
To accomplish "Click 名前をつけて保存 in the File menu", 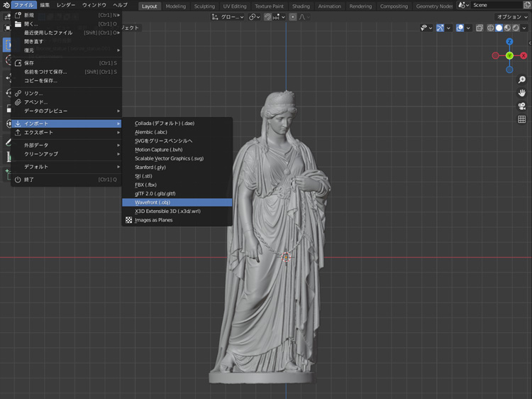I will pyautogui.click(x=45, y=72).
